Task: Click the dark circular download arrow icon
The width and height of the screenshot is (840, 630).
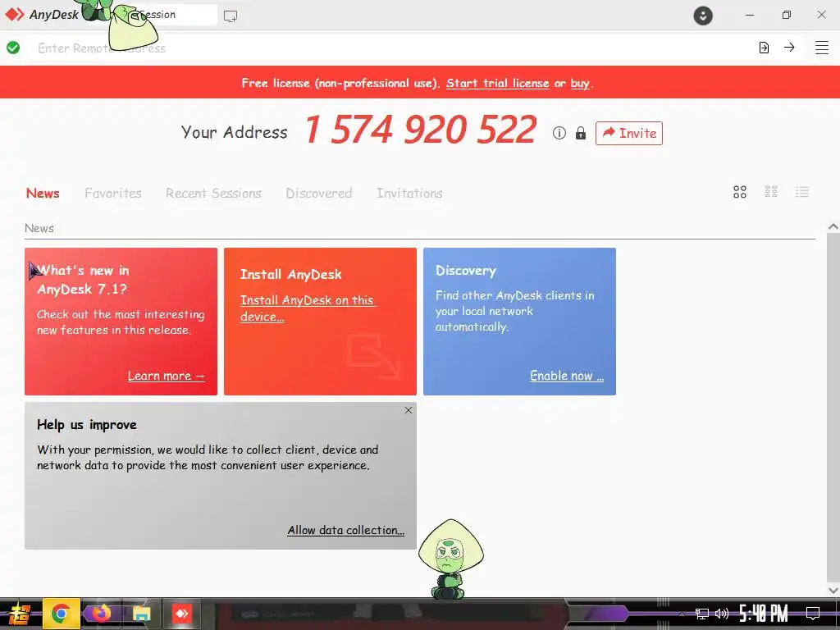Action: click(x=703, y=16)
